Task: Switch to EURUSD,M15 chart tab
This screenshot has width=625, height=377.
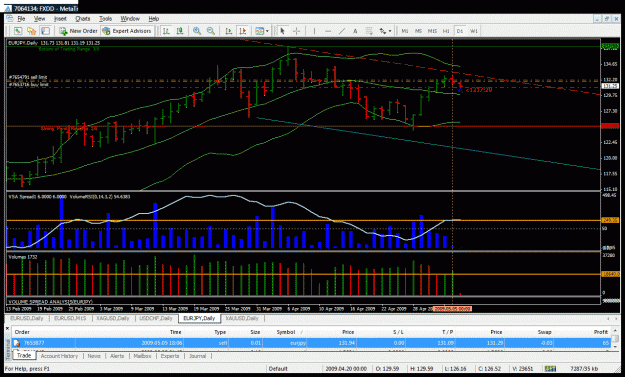Action: pyautogui.click(x=70, y=318)
